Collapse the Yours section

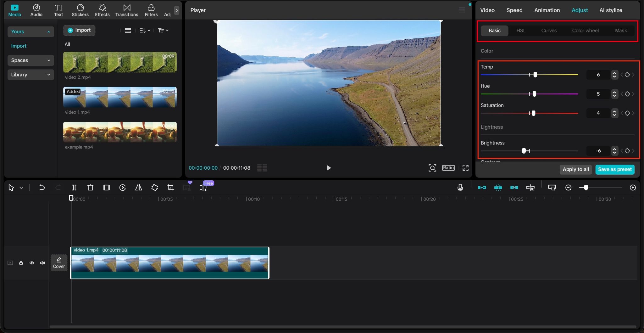(31, 31)
